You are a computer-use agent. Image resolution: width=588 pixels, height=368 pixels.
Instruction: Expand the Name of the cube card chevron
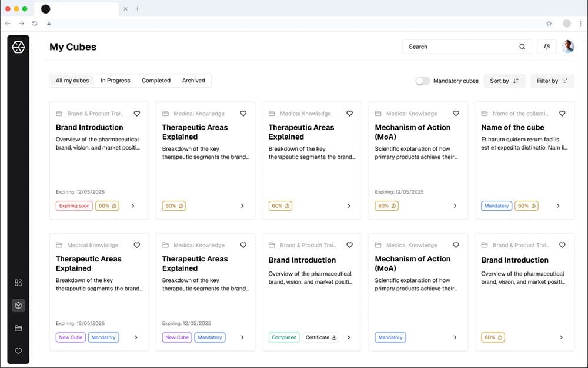558,205
